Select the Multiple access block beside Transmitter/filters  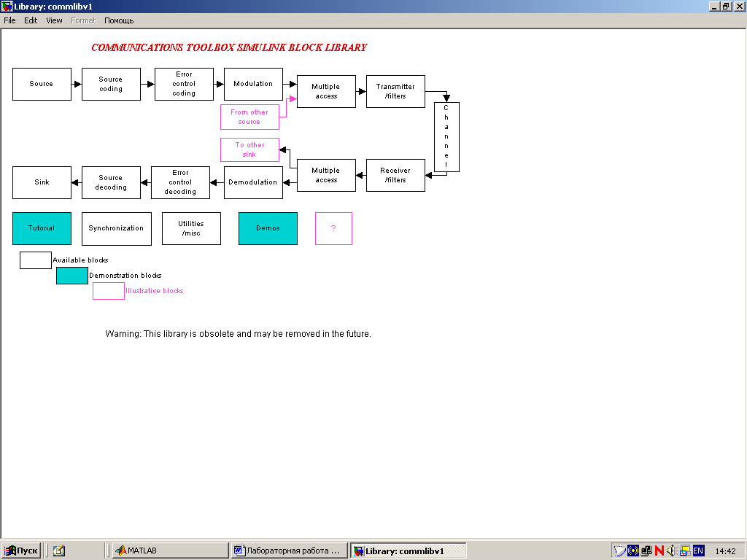[x=326, y=91]
